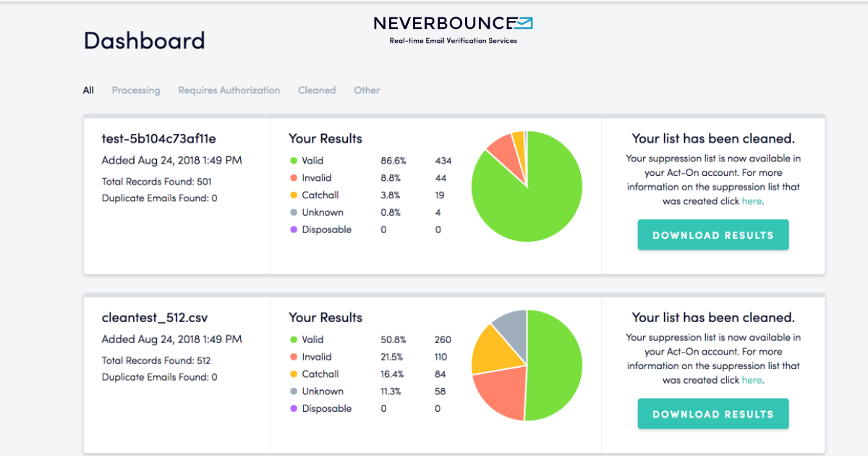Click the yellow Catchall dot in test-5b104c73af11e results

pyautogui.click(x=294, y=195)
